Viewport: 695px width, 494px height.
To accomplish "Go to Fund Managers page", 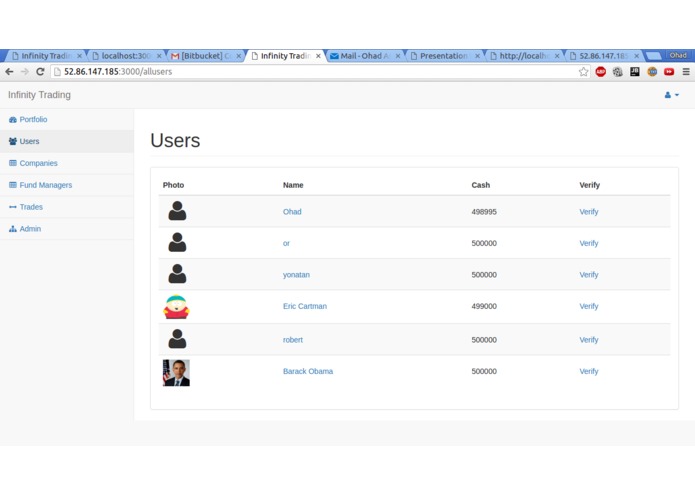I will click(46, 185).
